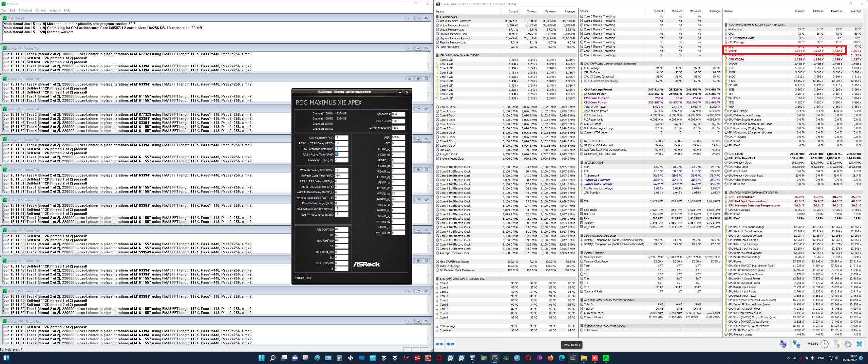Open Prime95 Advanced menu
Image resolution: width=868 pixels, height=364 pixels.
click(25, 10)
